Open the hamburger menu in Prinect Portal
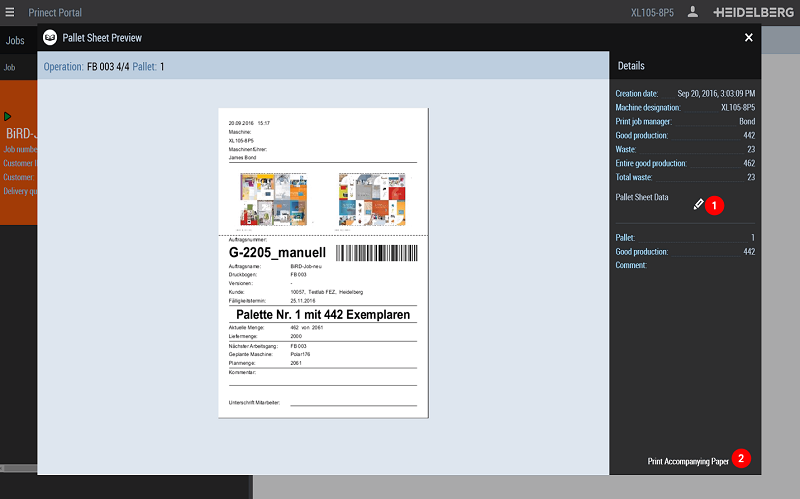 10,12
